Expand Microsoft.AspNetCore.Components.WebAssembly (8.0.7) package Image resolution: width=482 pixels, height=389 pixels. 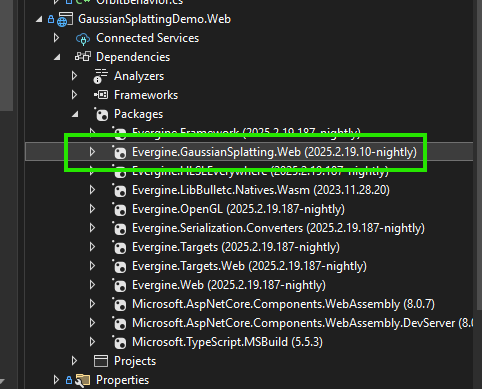92,304
